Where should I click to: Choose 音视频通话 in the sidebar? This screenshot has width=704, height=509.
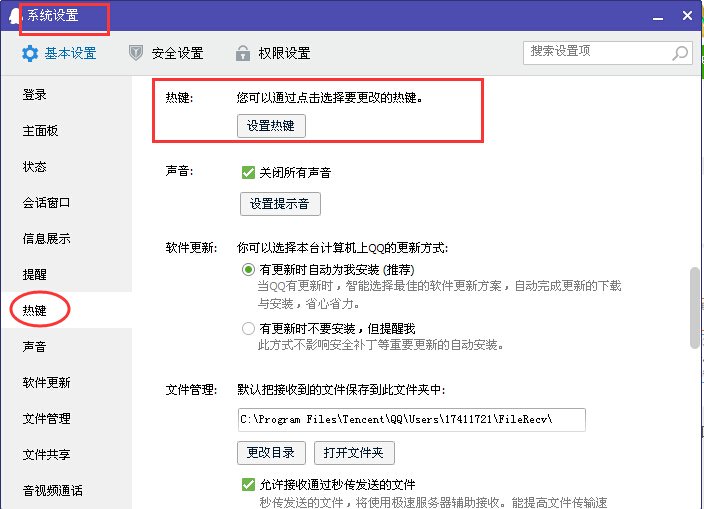53,490
